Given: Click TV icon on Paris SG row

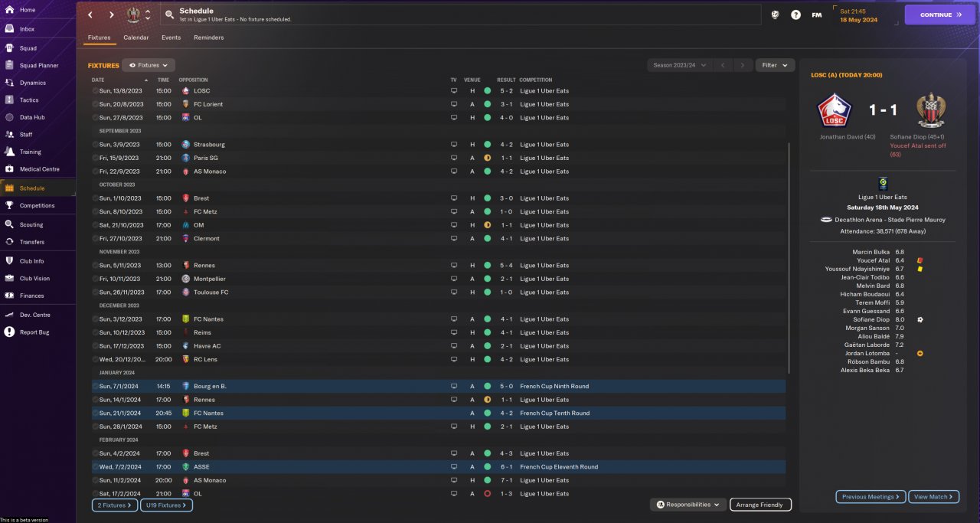Looking at the screenshot, I should [453, 158].
